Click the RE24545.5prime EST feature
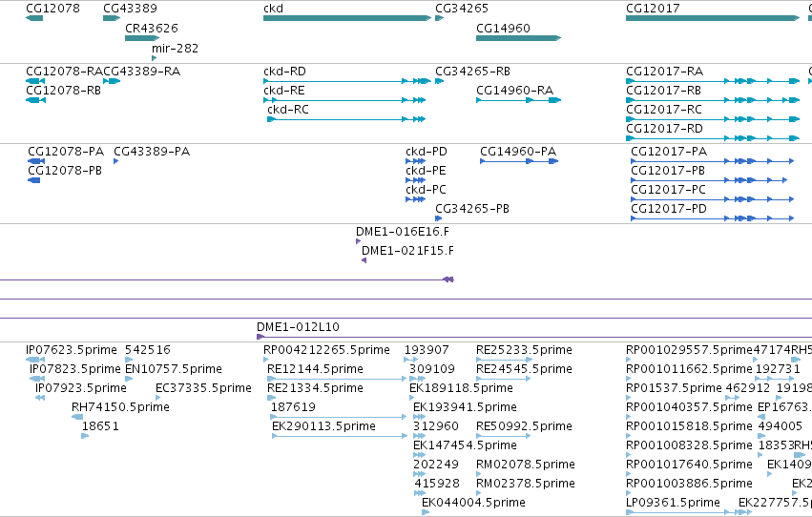 click(x=504, y=379)
